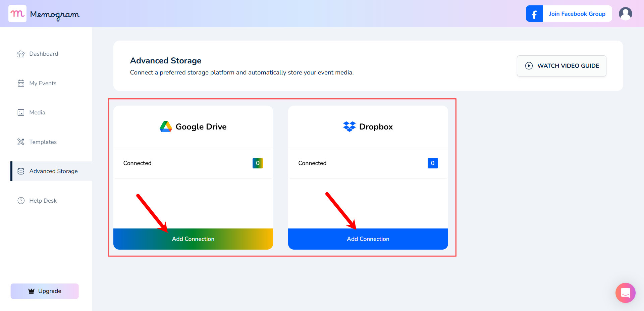Screen dimensions: 644x311
Task: Click the Advanced Storage page heading
Action: click(166, 61)
